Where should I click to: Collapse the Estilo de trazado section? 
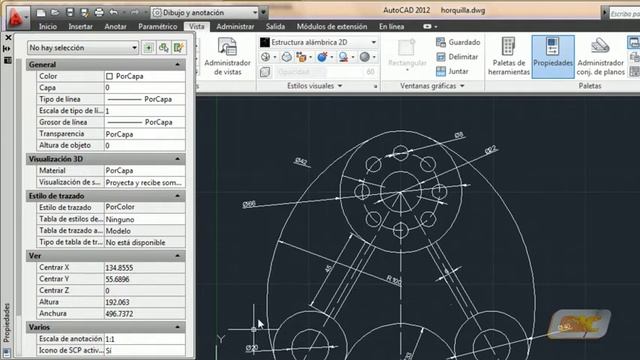[x=178, y=196]
